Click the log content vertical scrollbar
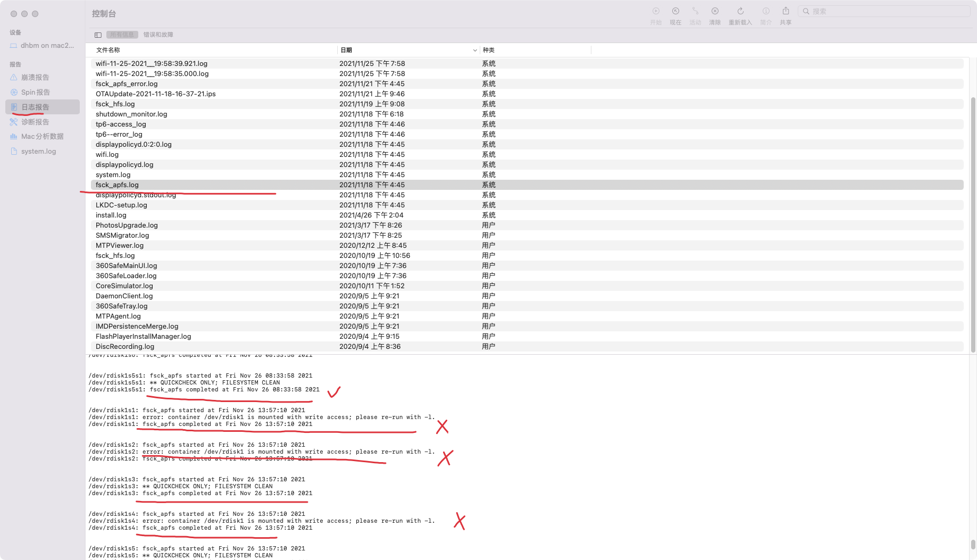Viewport: 977px width, 560px height. [973, 545]
